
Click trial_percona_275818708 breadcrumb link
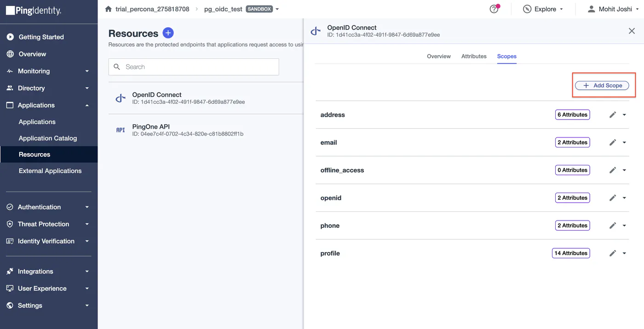(152, 9)
